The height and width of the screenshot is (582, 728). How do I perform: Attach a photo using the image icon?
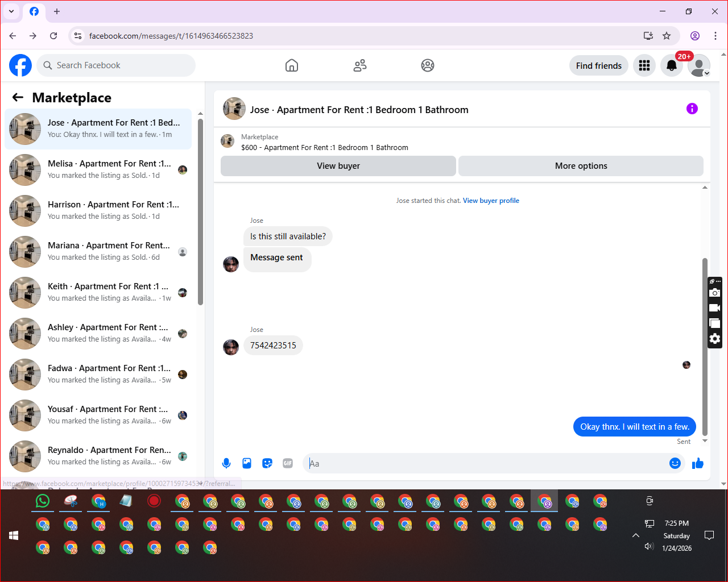(247, 463)
